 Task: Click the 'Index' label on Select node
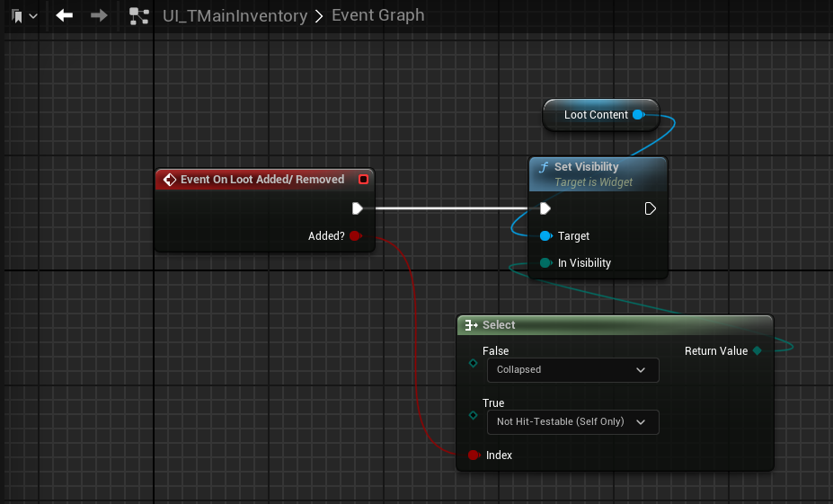pos(499,455)
